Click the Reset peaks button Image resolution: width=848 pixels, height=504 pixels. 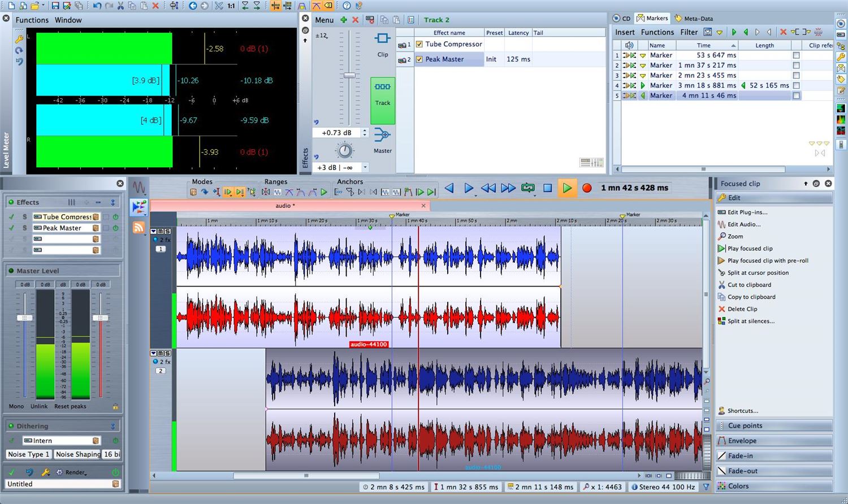pyautogui.click(x=70, y=406)
